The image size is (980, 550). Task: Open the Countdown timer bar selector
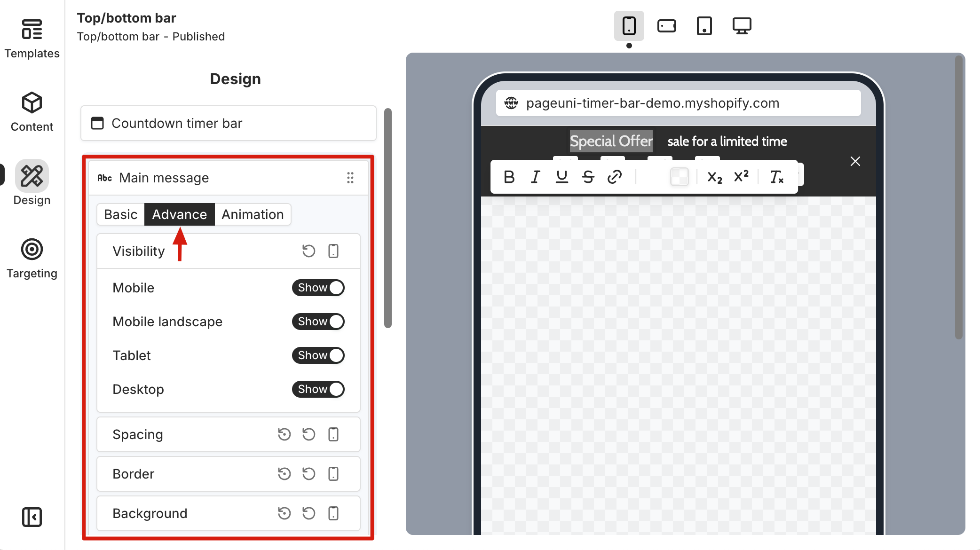[229, 123]
